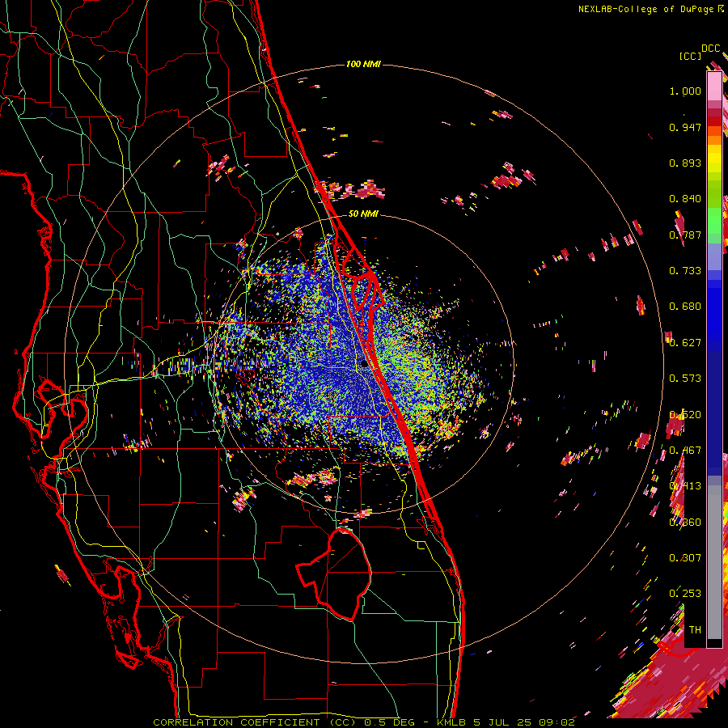Click the 0.787 scale value

pos(685,235)
